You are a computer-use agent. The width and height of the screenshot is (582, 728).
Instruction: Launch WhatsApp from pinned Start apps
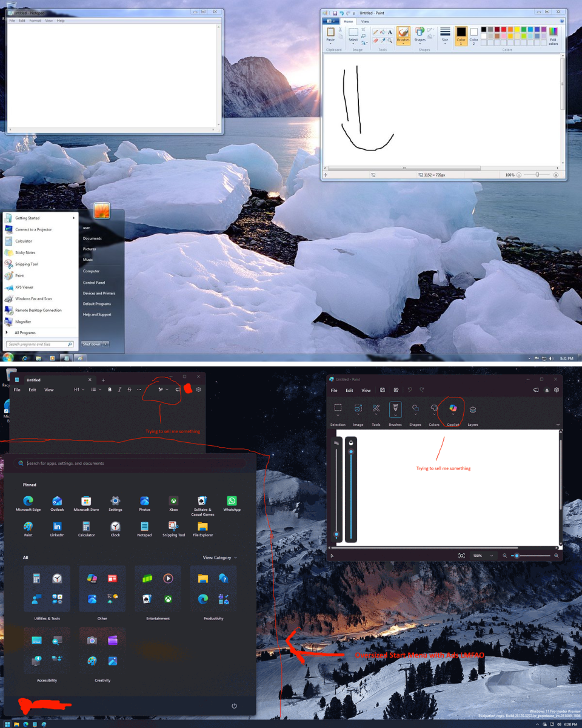tap(232, 504)
